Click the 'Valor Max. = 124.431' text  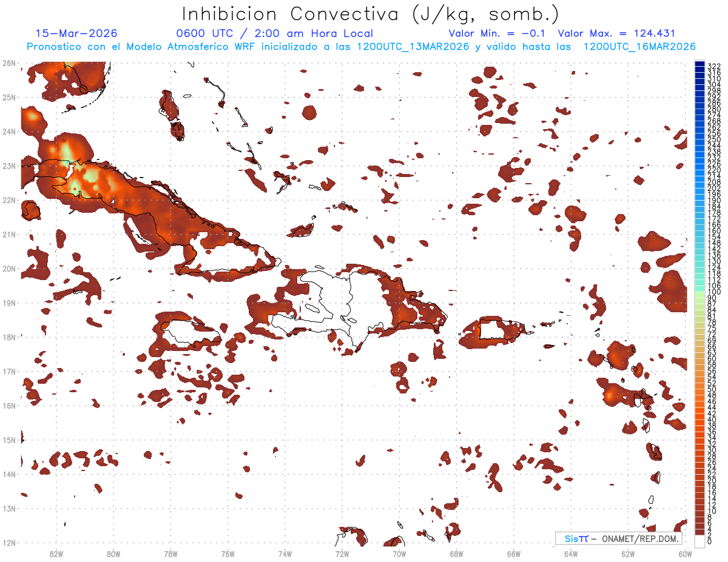point(616,34)
